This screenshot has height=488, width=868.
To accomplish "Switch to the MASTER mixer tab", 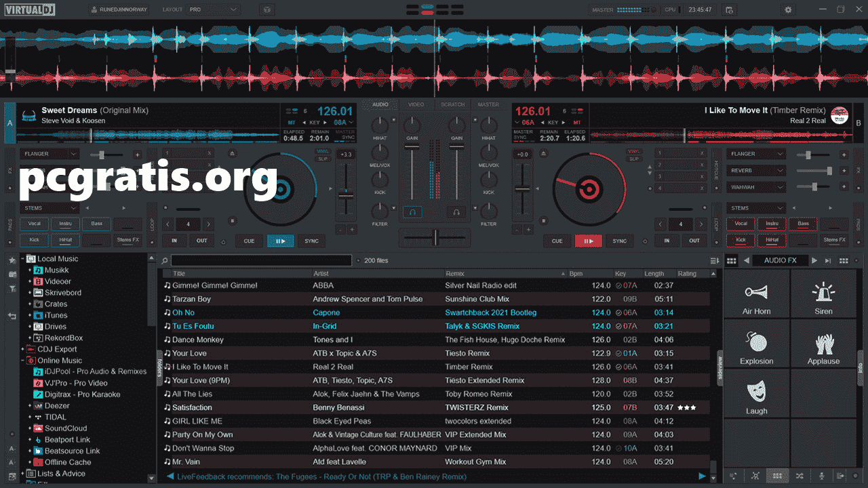I will click(x=488, y=104).
